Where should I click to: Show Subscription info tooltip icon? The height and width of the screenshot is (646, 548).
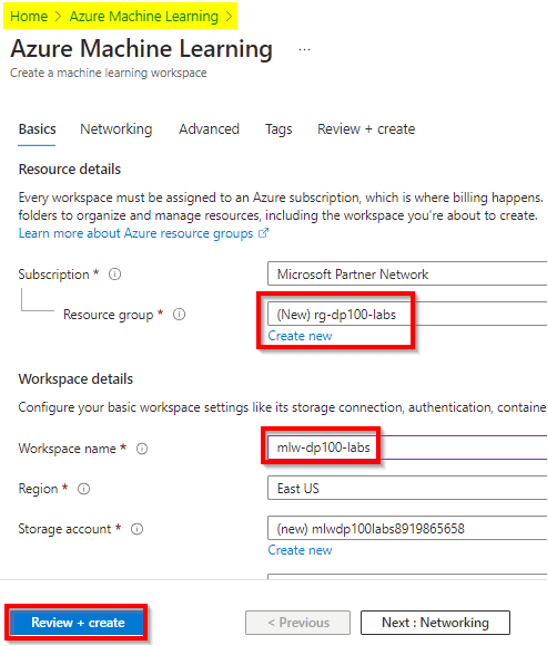[115, 274]
